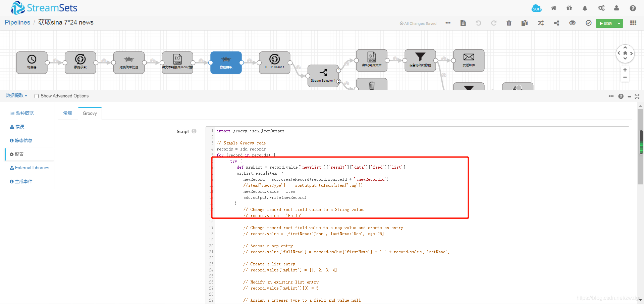
Task: Open help for the properties panel
Action: 621,96
